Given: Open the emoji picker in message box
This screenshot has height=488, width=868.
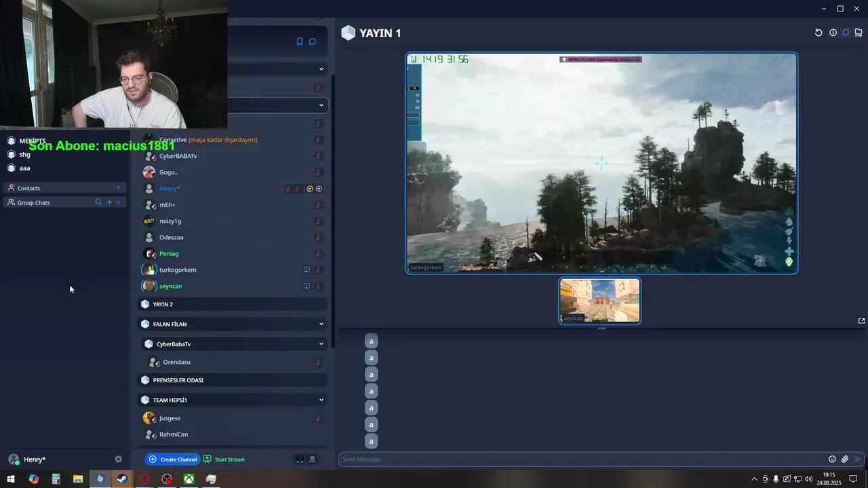Looking at the screenshot, I should [x=832, y=459].
